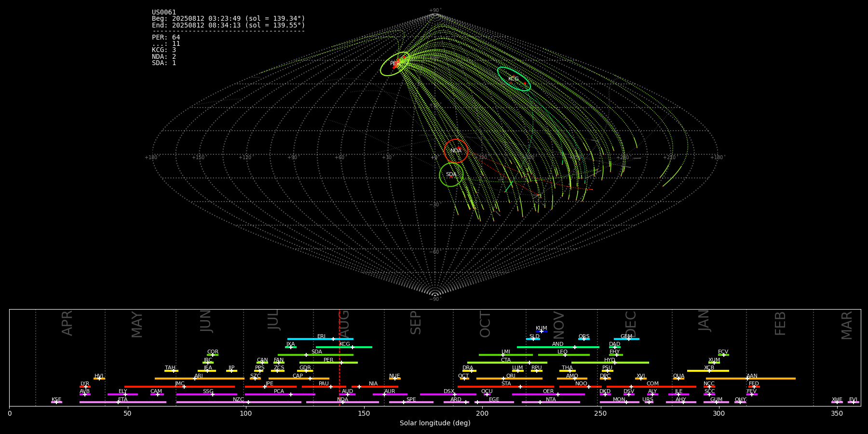Select the station ID text US0061
This screenshot has height=434, width=868.
pos(164,13)
